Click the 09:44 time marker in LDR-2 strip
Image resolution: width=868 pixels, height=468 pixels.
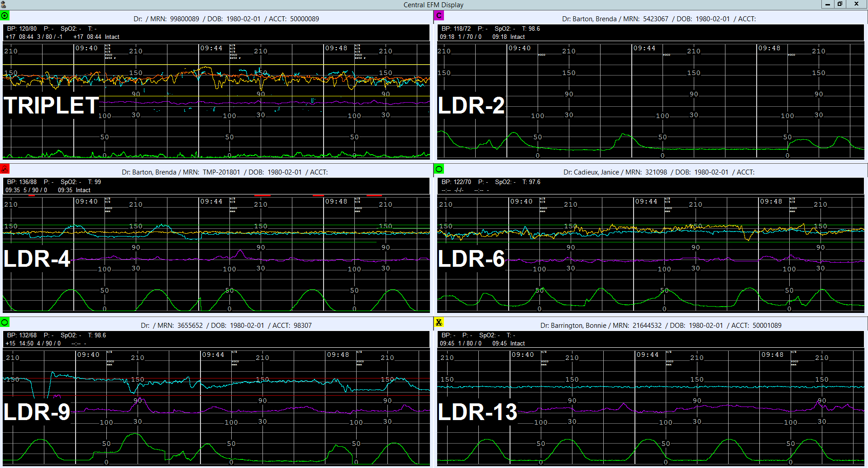click(x=644, y=48)
